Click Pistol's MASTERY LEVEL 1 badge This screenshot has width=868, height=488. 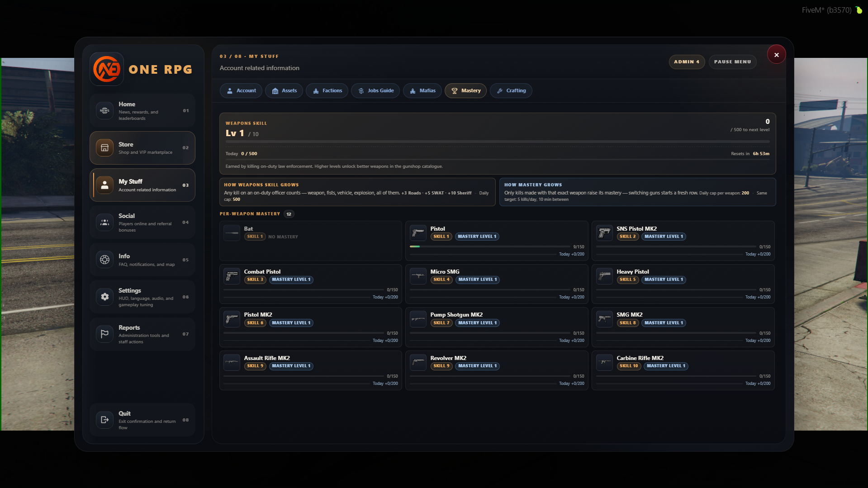pos(477,237)
